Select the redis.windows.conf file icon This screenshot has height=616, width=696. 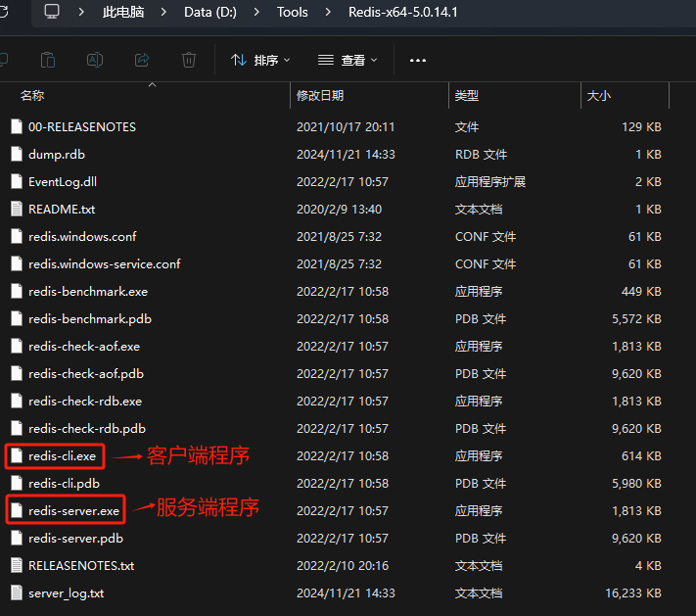pos(17,236)
